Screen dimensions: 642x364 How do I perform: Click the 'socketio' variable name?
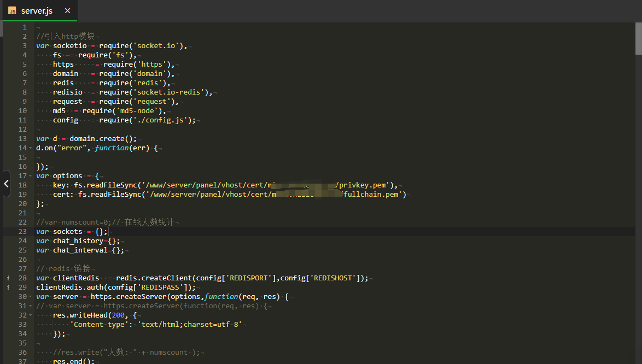click(x=69, y=46)
